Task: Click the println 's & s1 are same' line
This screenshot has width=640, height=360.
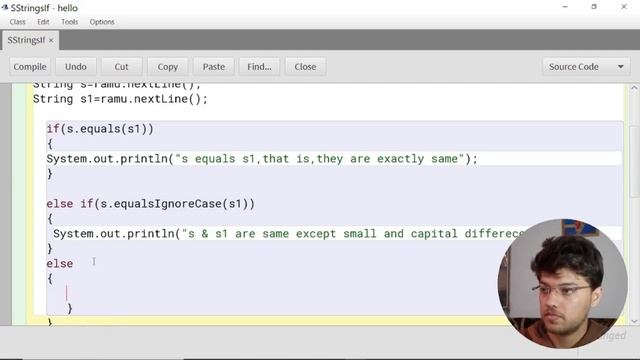Action: [x=289, y=234]
